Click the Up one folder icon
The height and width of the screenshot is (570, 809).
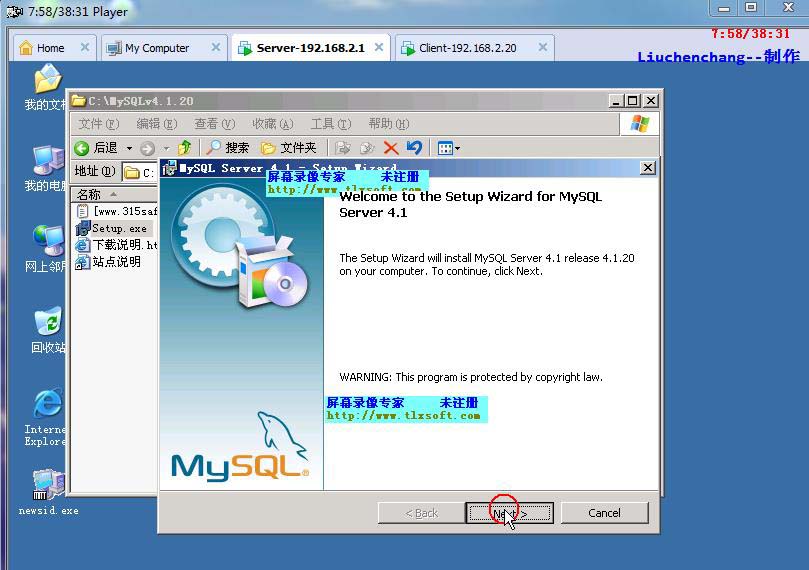click(184, 148)
